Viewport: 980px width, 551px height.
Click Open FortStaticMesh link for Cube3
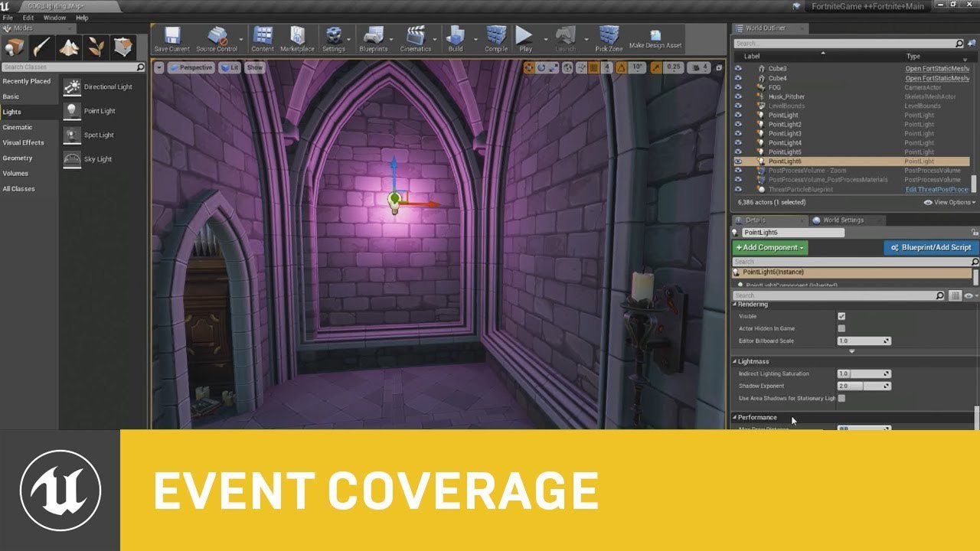click(938, 69)
